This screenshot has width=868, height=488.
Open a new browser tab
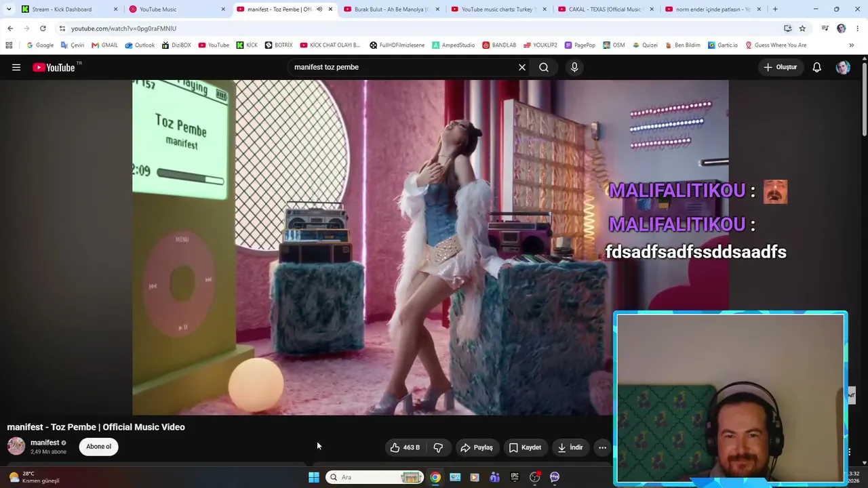tap(775, 9)
